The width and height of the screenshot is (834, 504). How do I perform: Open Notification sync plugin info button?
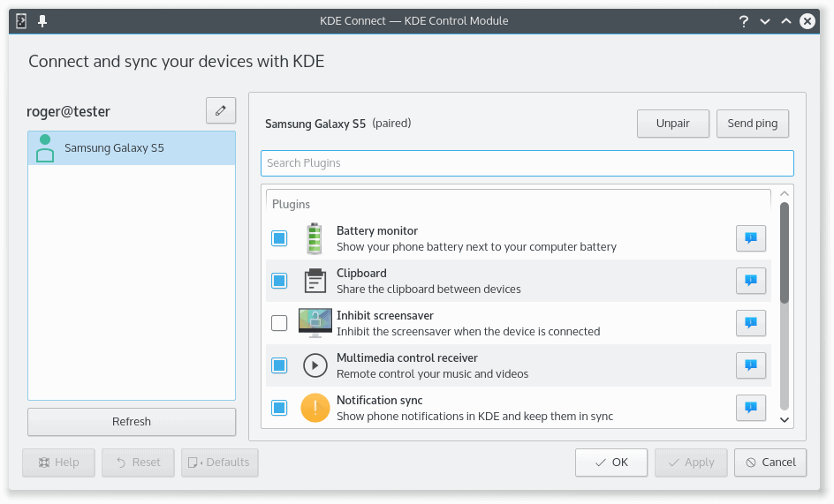click(x=750, y=408)
